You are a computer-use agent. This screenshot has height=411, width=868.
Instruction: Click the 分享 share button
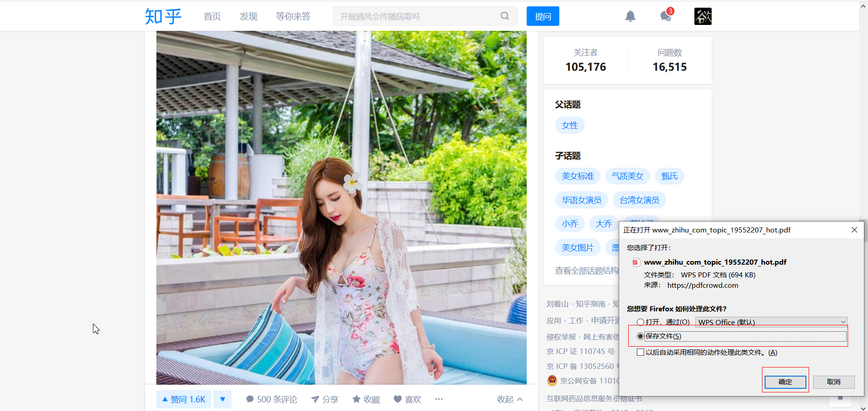tap(325, 399)
